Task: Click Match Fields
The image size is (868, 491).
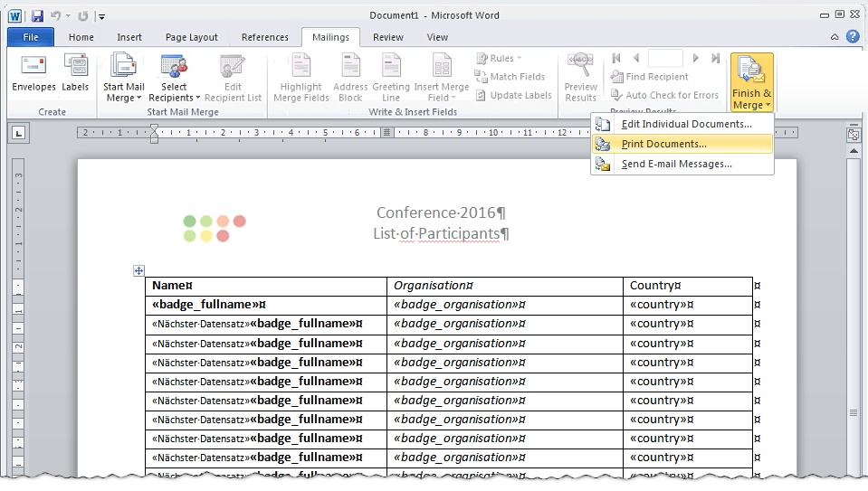Action: point(510,77)
